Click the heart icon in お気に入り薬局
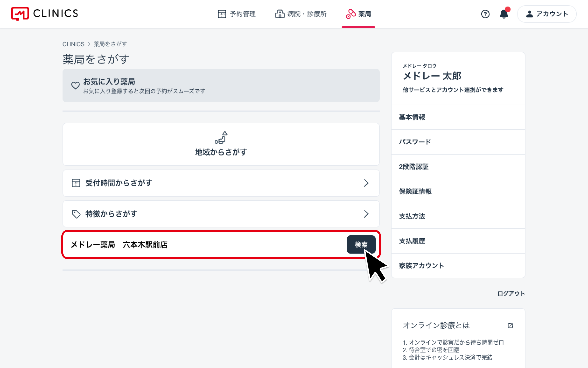 click(x=75, y=85)
